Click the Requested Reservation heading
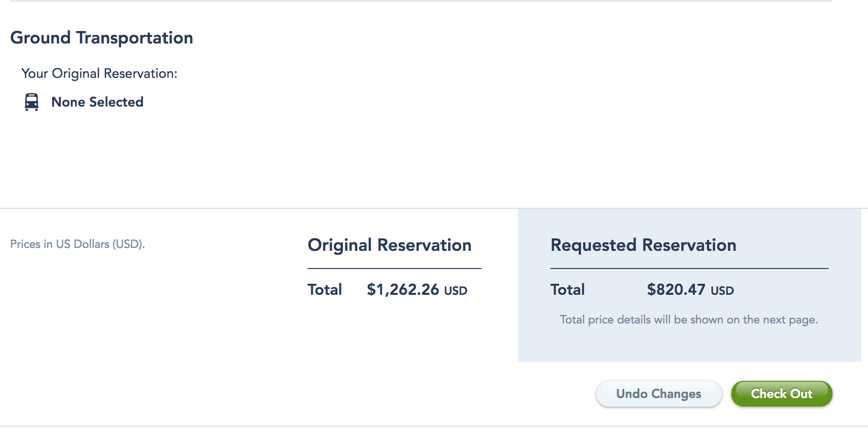 (x=643, y=245)
